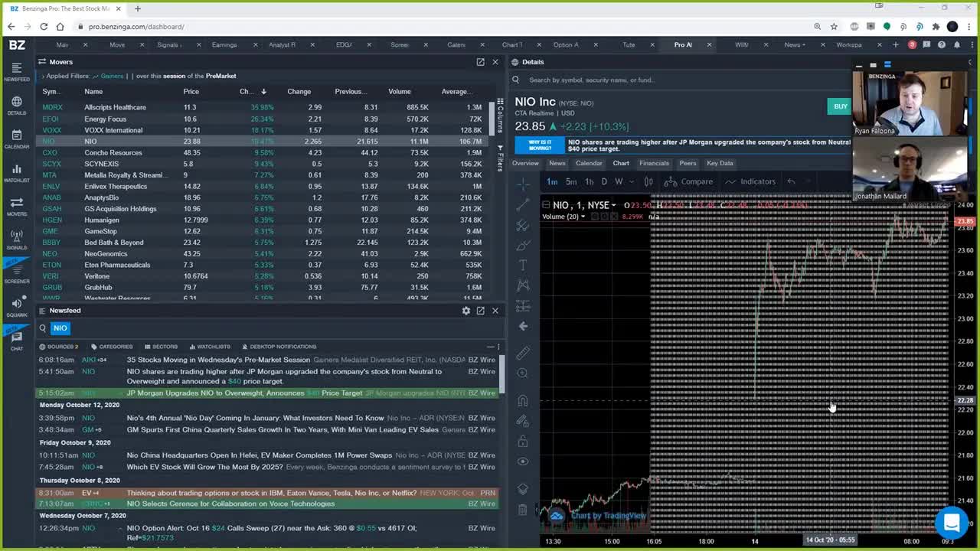Click the Indicators button on chart
980x551 pixels.
pyautogui.click(x=751, y=181)
